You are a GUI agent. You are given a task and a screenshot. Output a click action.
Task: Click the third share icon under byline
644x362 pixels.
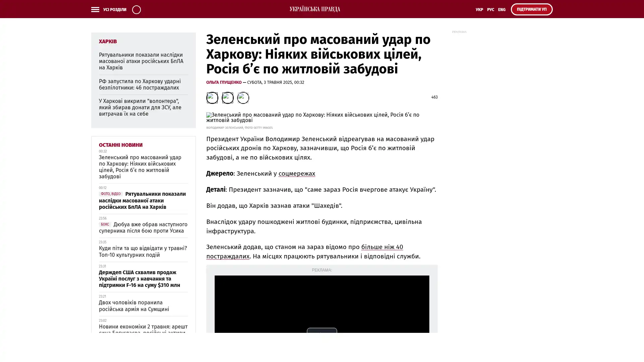(243, 98)
